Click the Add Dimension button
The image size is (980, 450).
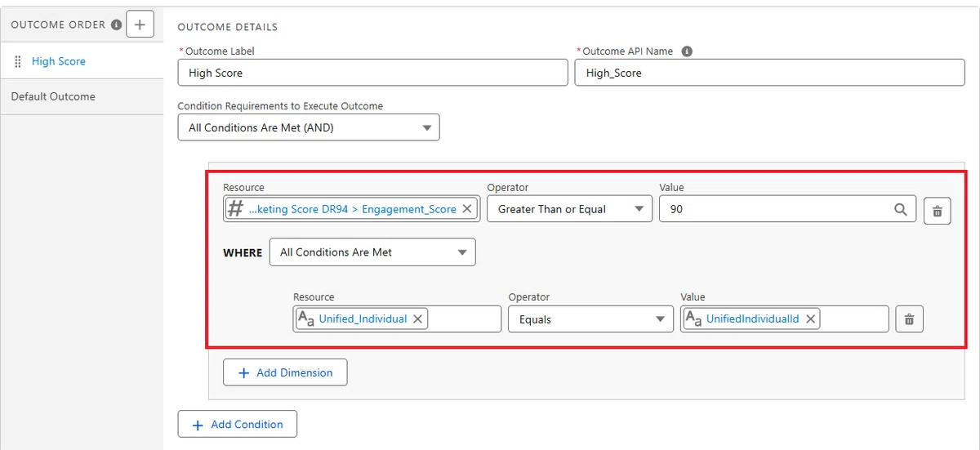pyautogui.click(x=285, y=372)
